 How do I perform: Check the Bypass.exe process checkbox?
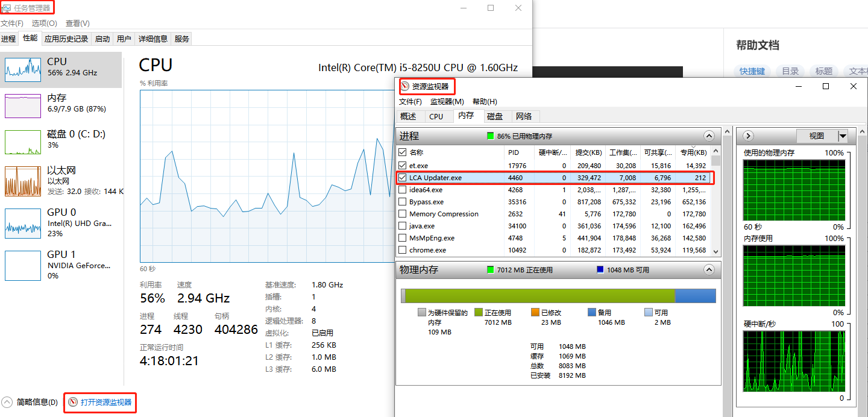[403, 202]
